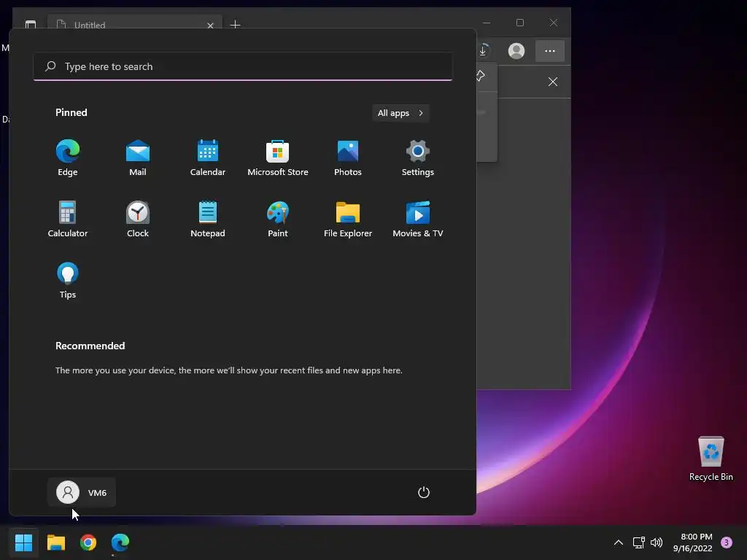Open the Edge downloads icon
This screenshot has width=747, height=560.
483,51
